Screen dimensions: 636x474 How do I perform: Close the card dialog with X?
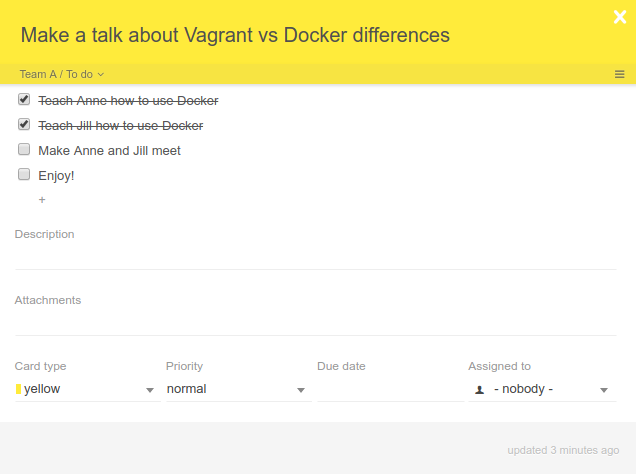click(x=619, y=15)
